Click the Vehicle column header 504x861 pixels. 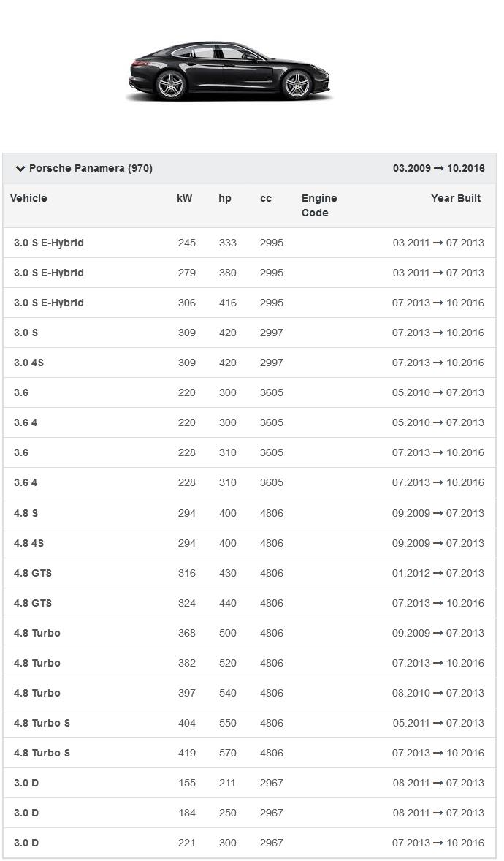coord(28,198)
